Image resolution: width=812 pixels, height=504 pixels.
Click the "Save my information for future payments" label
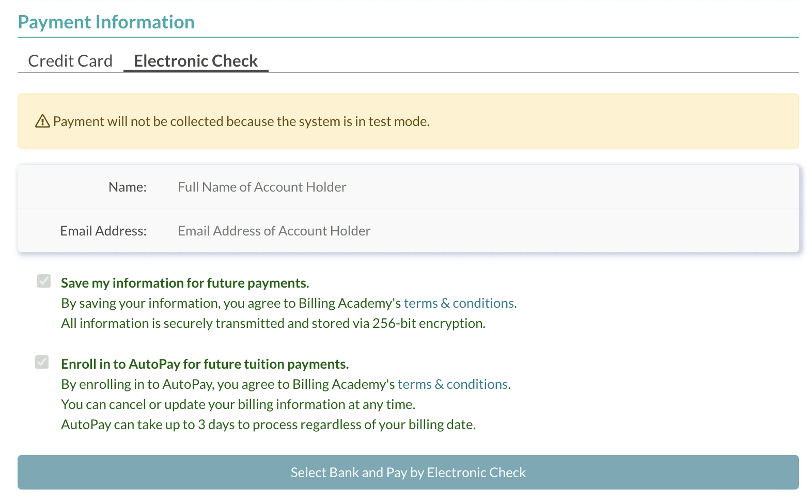pos(185,283)
